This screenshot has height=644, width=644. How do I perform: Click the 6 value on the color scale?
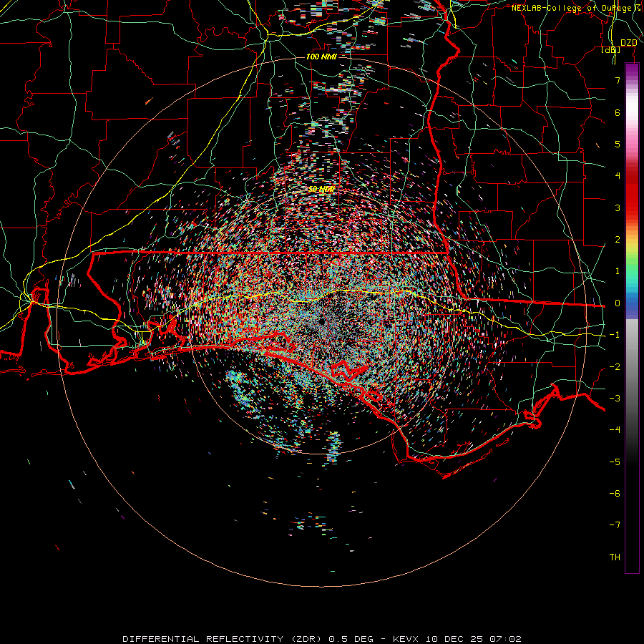pyautogui.click(x=618, y=112)
